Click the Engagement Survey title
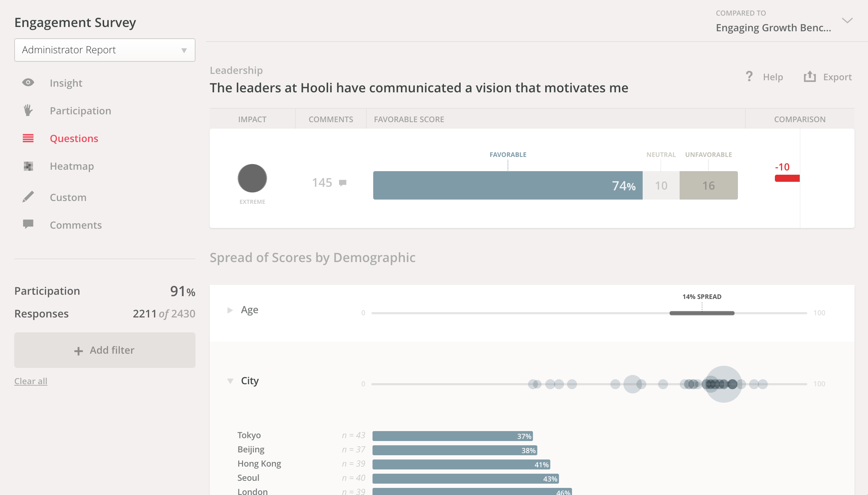868x495 pixels. (x=75, y=22)
